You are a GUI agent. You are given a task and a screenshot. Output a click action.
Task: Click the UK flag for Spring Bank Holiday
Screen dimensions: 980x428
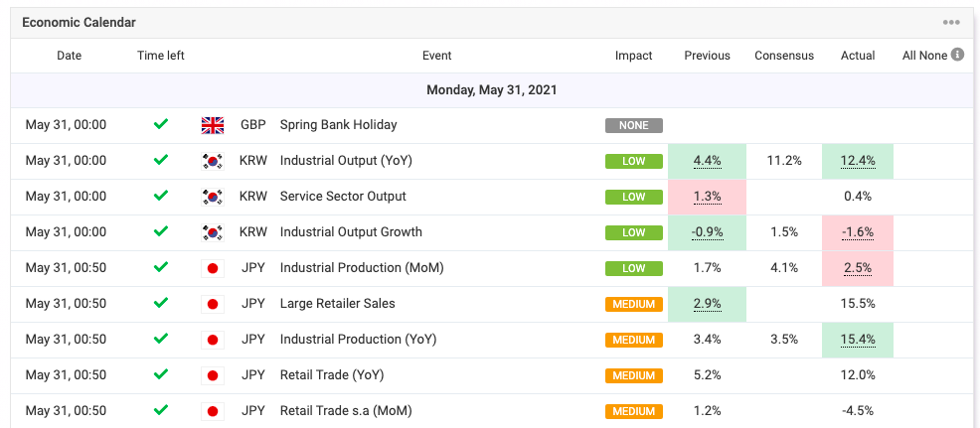(x=213, y=125)
